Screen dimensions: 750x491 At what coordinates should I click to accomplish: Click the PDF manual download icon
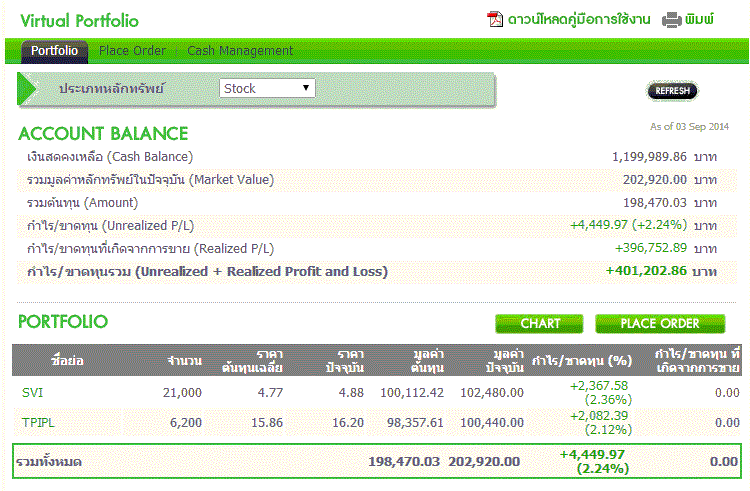pos(495,19)
